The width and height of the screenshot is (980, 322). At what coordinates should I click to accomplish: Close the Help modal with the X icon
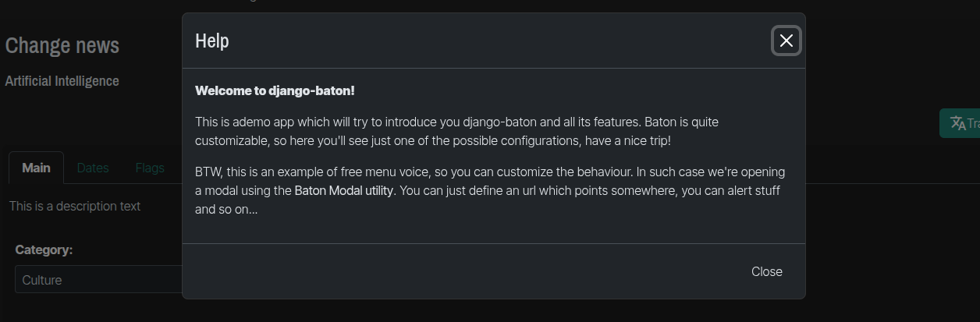(x=786, y=41)
